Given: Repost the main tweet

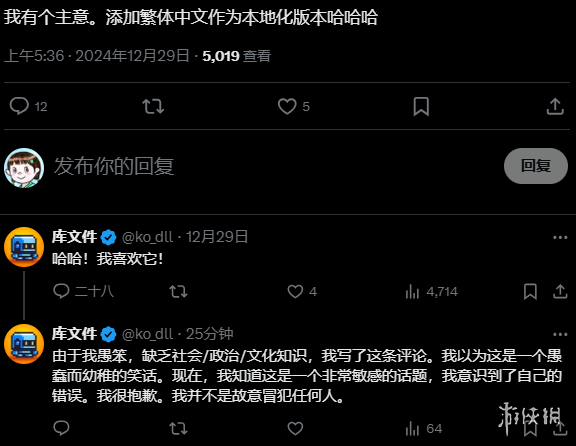Looking at the screenshot, I should coord(153,107).
